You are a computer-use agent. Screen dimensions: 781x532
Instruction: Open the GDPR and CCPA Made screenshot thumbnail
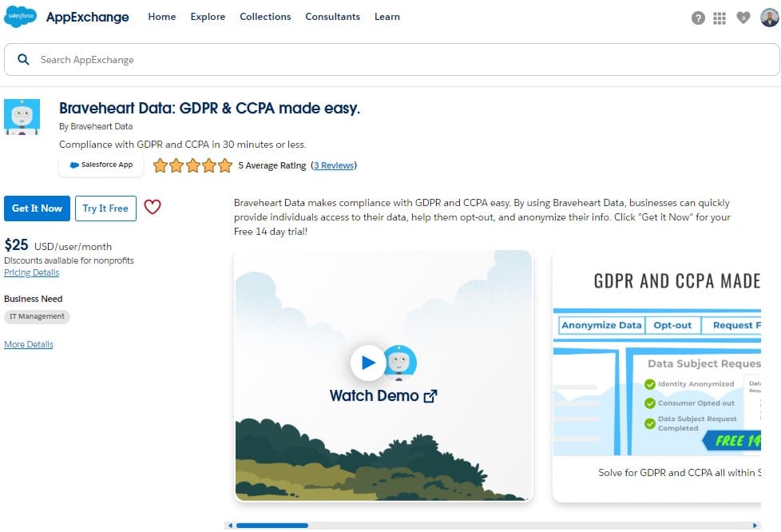point(657,376)
